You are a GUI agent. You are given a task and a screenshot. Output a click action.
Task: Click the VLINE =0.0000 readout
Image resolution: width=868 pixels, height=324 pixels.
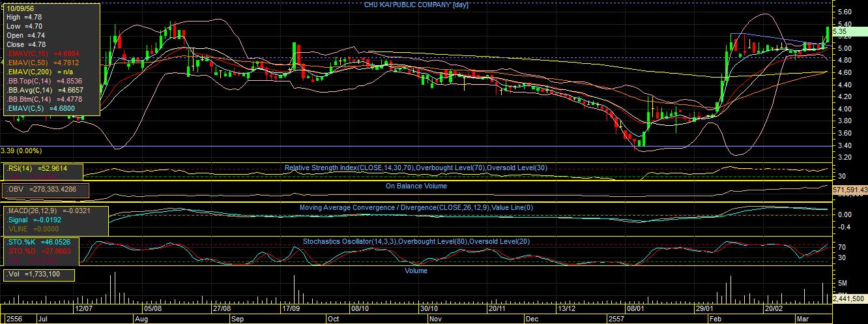[x=34, y=229]
